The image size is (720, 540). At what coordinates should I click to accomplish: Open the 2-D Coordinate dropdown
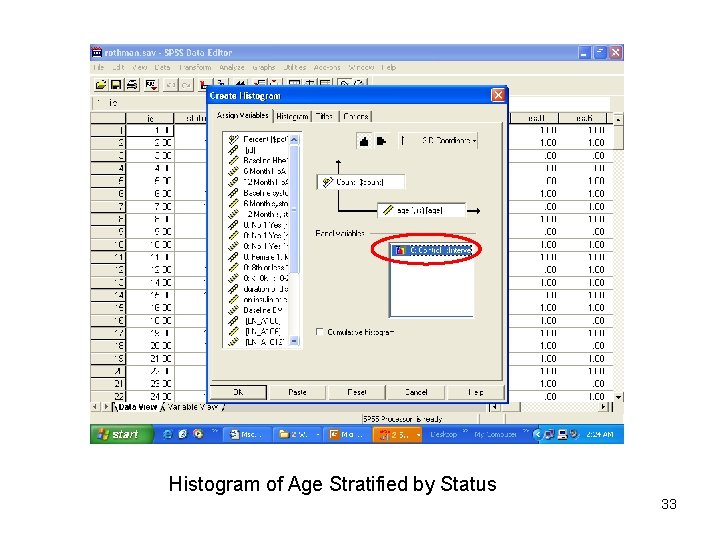pyautogui.click(x=448, y=141)
